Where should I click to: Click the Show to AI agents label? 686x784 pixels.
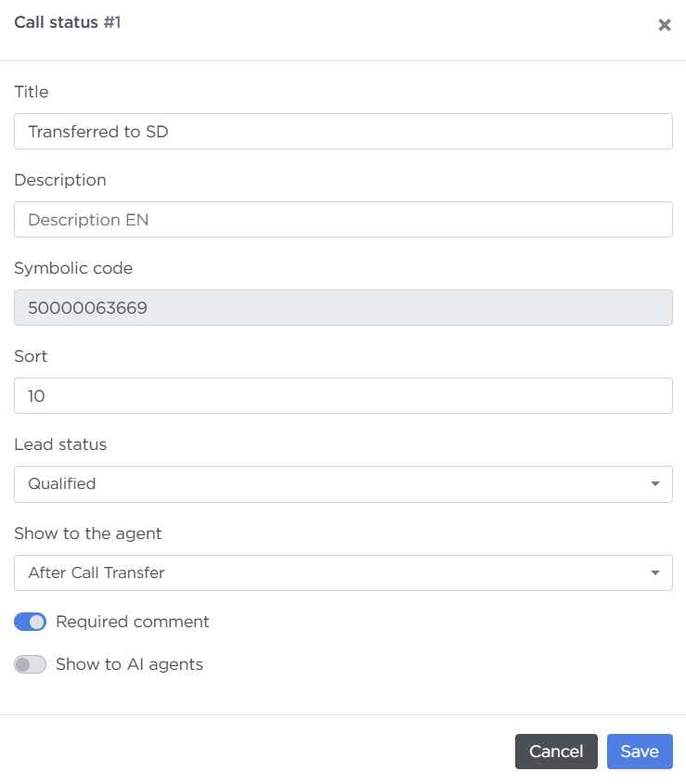pyautogui.click(x=129, y=664)
